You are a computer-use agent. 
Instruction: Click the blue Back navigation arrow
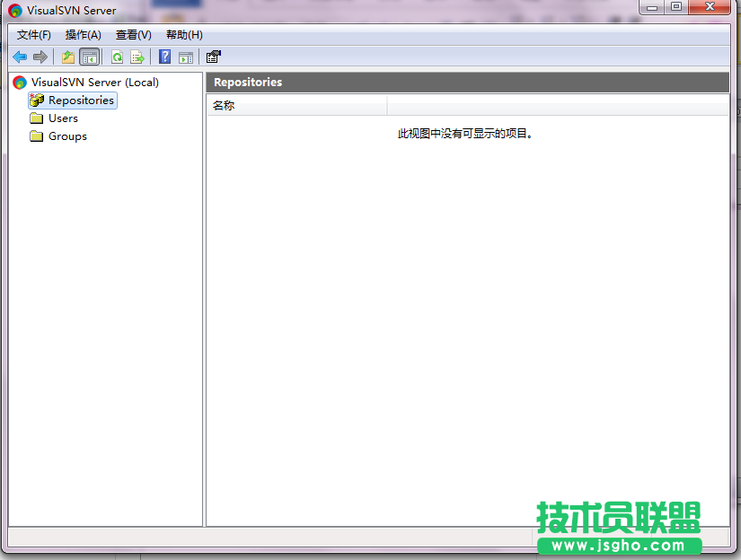[x=20, y=57]
